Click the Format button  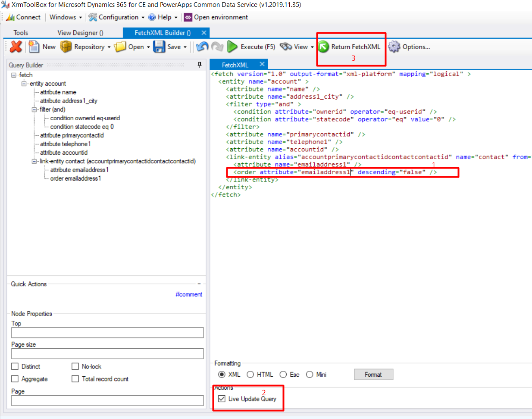coord(373,375)
